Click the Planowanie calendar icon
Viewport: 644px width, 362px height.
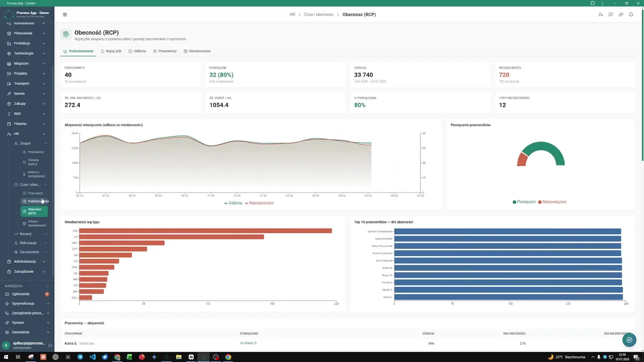click(9, 33)
